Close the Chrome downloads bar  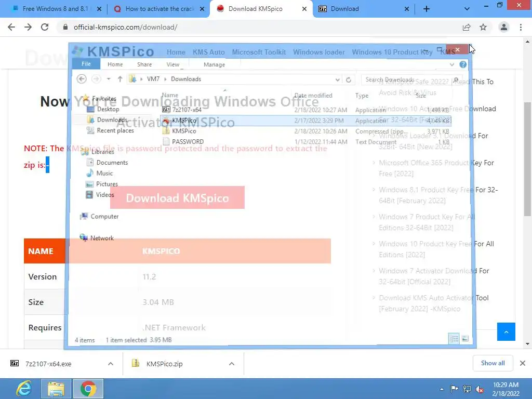(x=523, y=363)
